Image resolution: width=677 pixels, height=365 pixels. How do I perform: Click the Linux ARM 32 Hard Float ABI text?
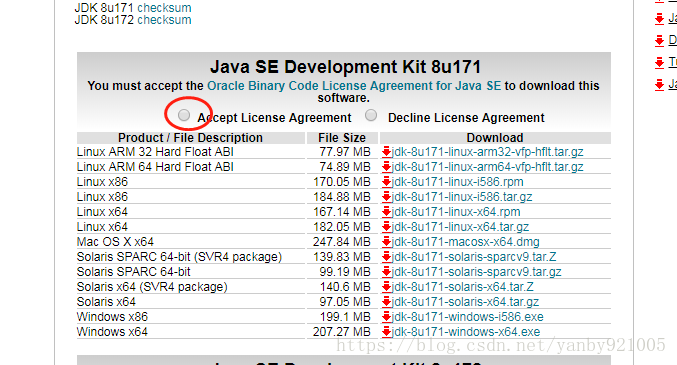point(155,152)
